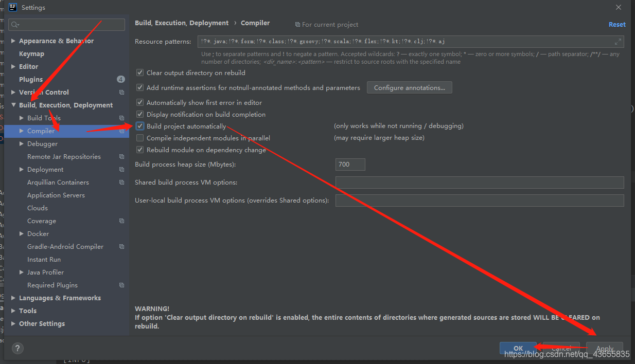Collapse Build, Execution, Deployment section

click(x=13, y=105)
